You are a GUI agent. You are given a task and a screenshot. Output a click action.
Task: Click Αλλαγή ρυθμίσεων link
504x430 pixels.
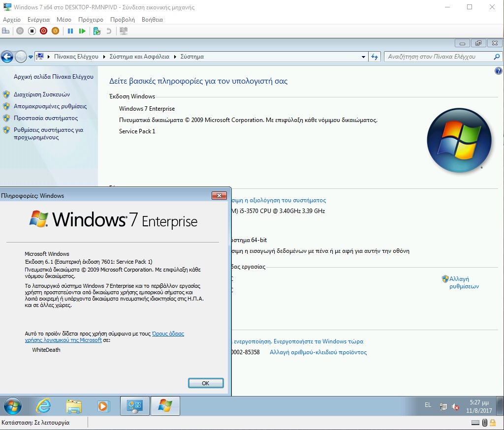pos(464,282)
